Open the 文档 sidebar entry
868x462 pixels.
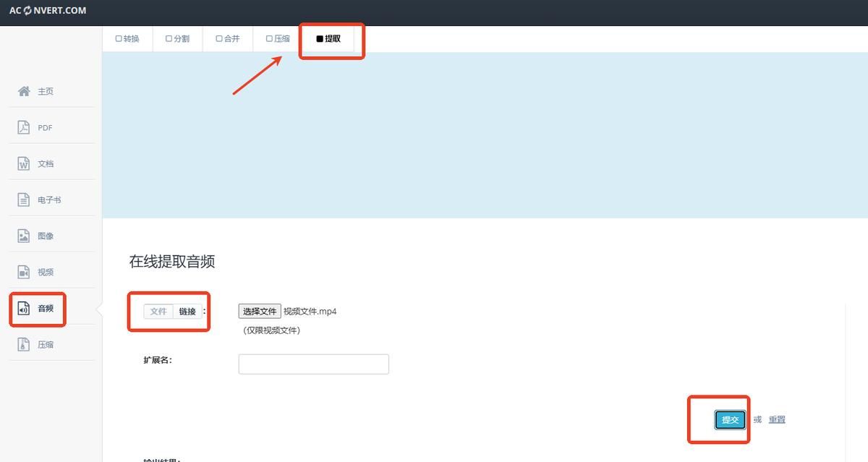52,163
